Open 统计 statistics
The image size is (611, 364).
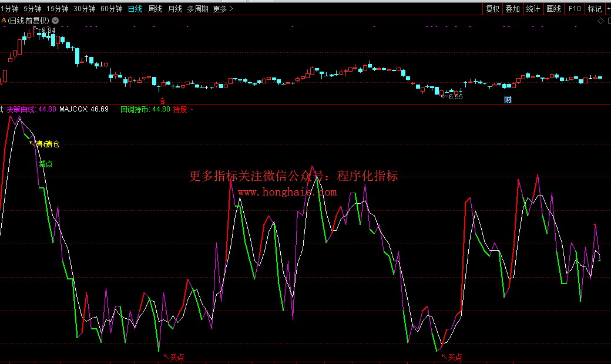point(533,9)
